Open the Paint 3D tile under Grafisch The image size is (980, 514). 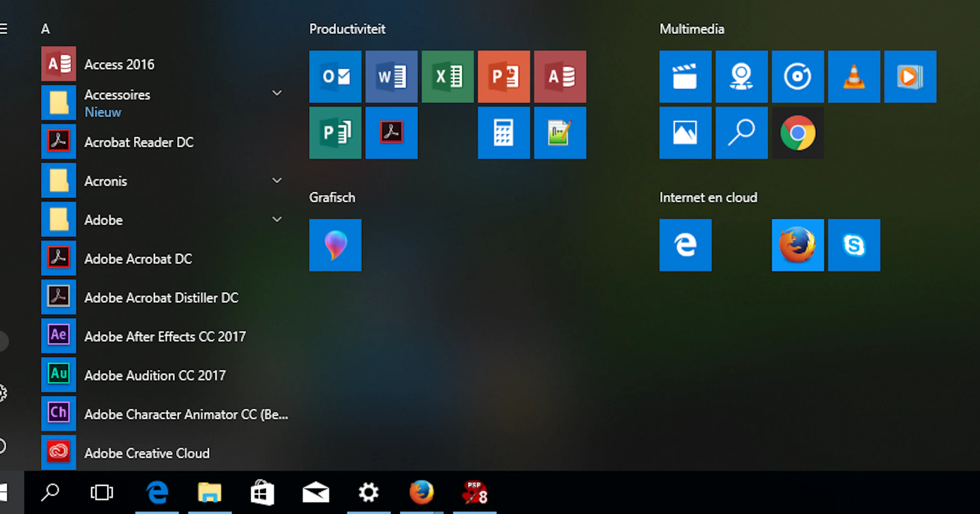coord(335,245)
